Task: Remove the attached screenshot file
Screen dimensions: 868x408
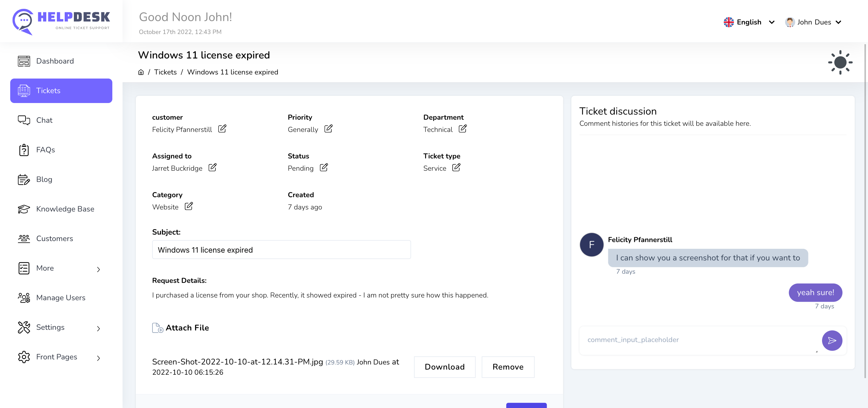Action: (508, 367)
